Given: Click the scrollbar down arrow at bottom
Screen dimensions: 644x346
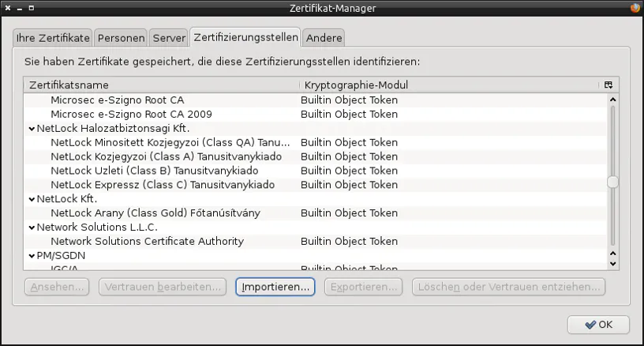Looking at the screenshot, I should pos(612,264).
